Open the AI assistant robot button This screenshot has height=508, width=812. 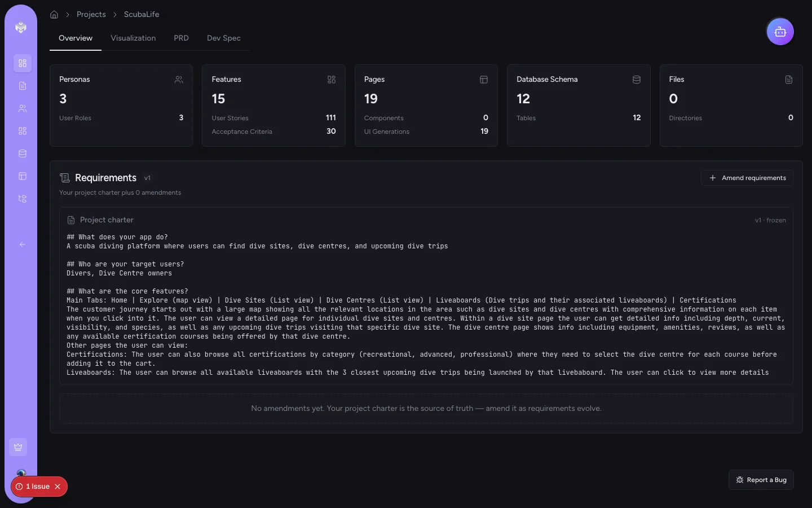click(780, 32)
